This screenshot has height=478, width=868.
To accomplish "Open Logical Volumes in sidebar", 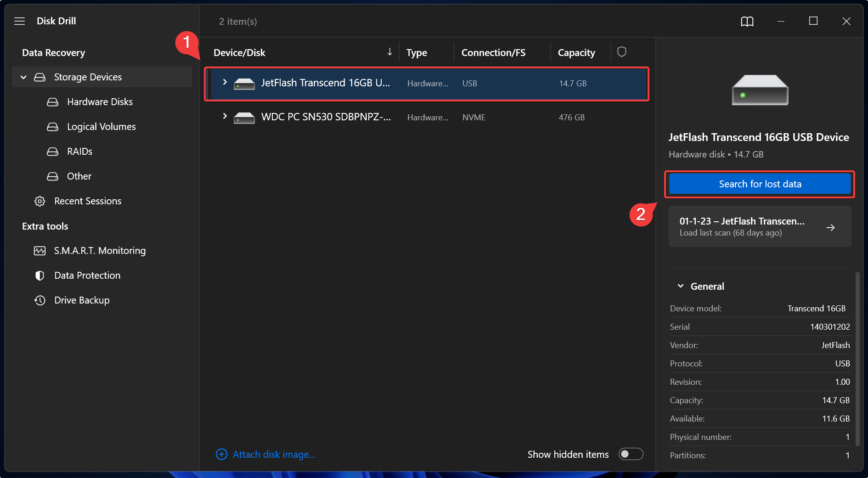I will [101, 127].
